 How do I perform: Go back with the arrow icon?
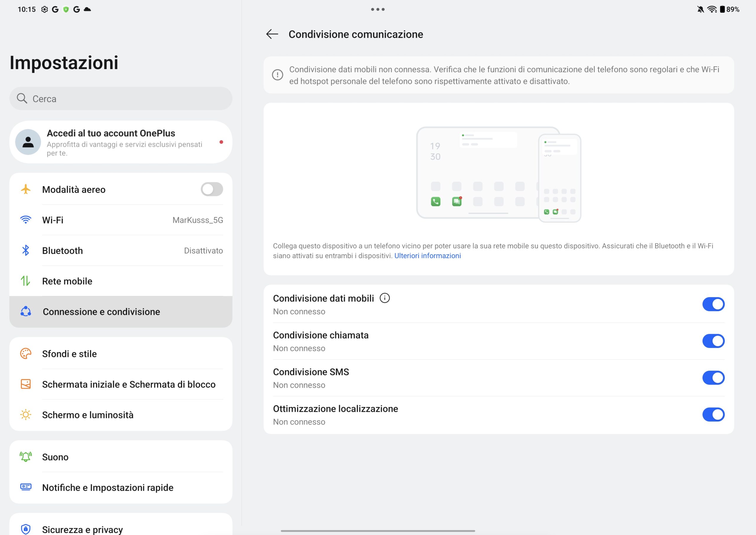tap(272, 34)
